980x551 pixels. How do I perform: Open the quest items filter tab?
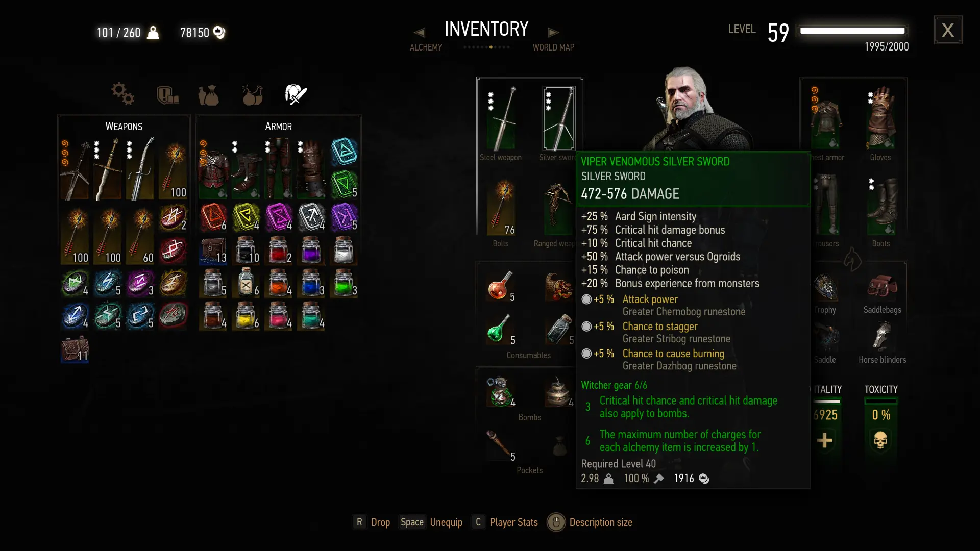(x=167, y=95)
